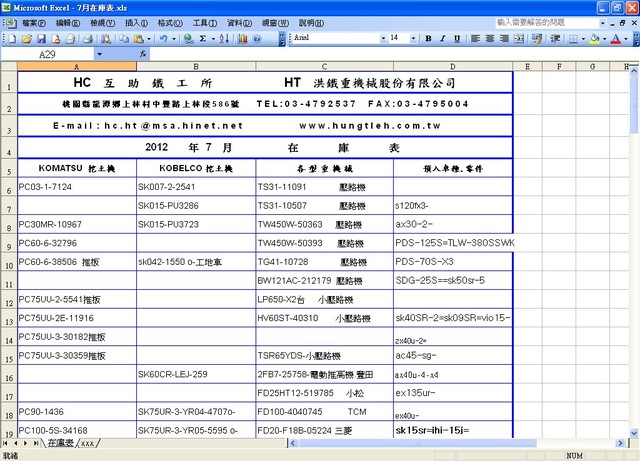This screenshot has width=640, height=461.
Task: Select row 10 header
Action: 9,262
